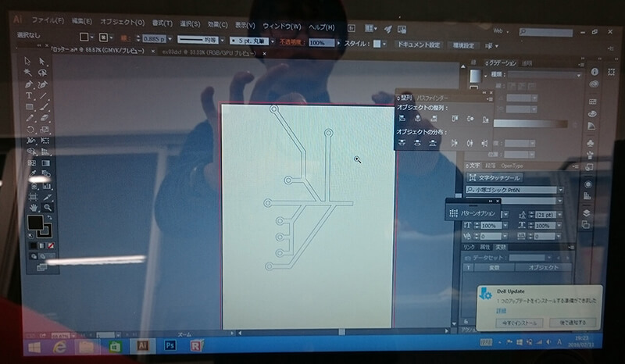Image resolution: width=625 pixels, height=364 pixels.
Task: Open the 効果(C) menu
Action: [218, 25]
